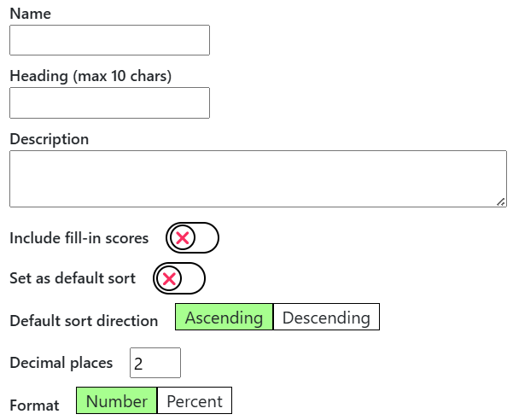
Task: Click the Name field label
Action: [31, 14]
